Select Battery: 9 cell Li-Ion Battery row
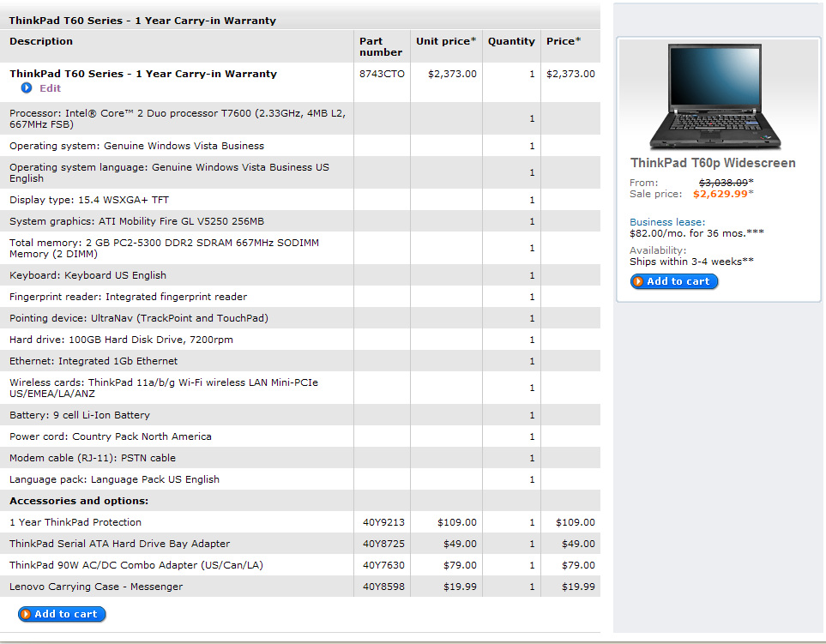This screenshot has width=826, height=644. point(300,415)
